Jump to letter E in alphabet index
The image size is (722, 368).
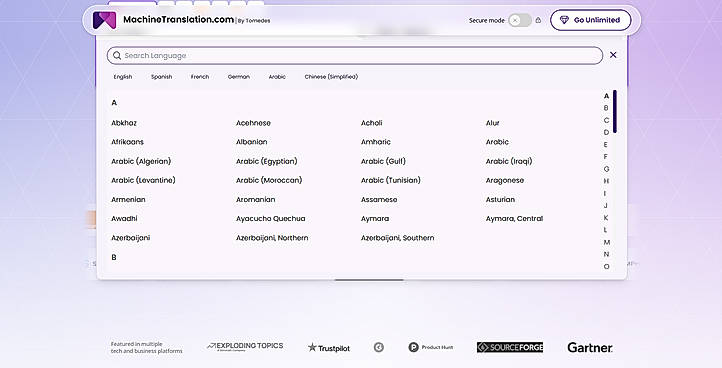606,145
